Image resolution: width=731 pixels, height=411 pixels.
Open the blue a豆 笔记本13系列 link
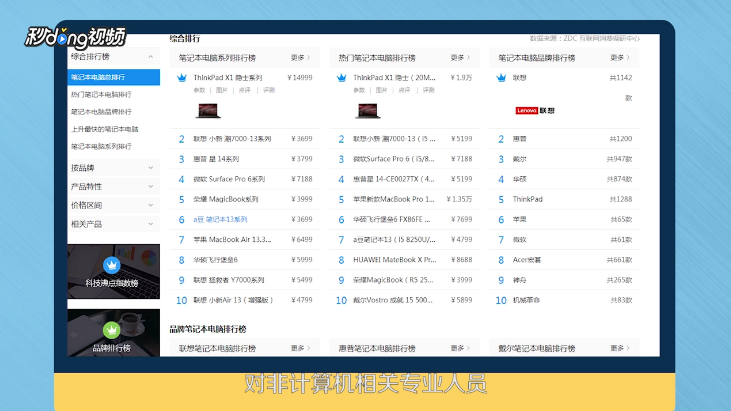(x=221, y=219)
